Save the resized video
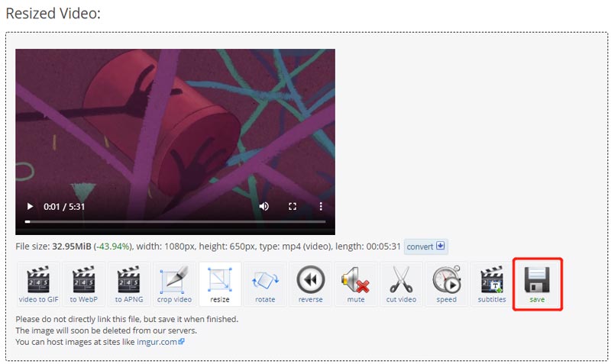This screenshot has height=364, width=611. tap(537, 284)
